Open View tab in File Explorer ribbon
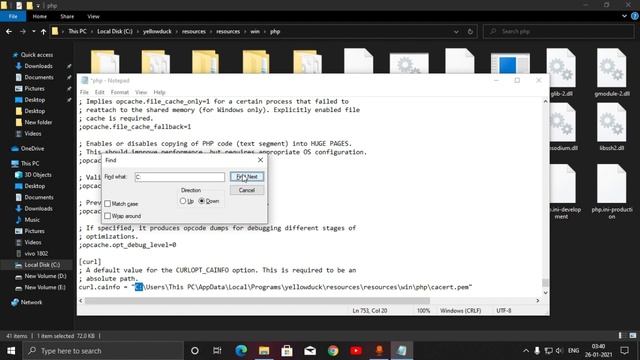 [93, 16]
